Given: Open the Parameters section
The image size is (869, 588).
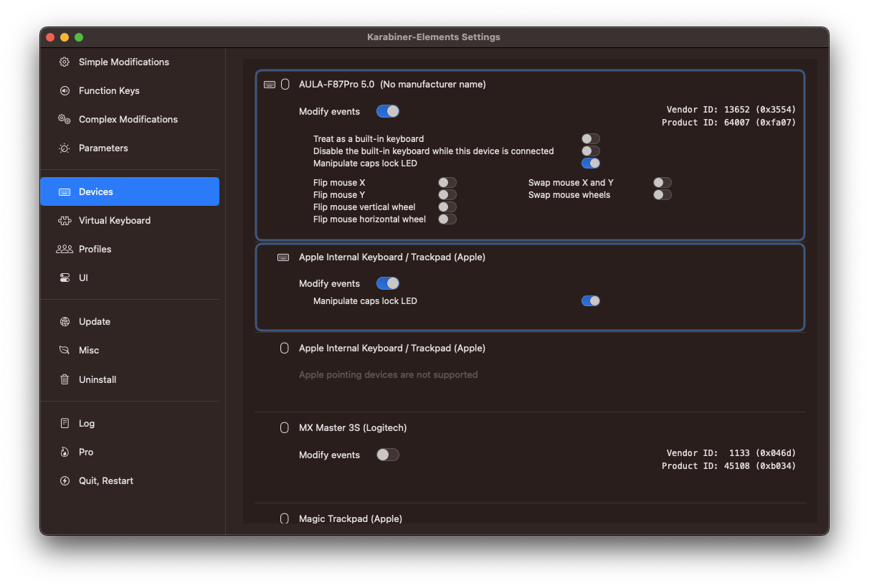Looking at the screenshot, I should coord(130,148).
